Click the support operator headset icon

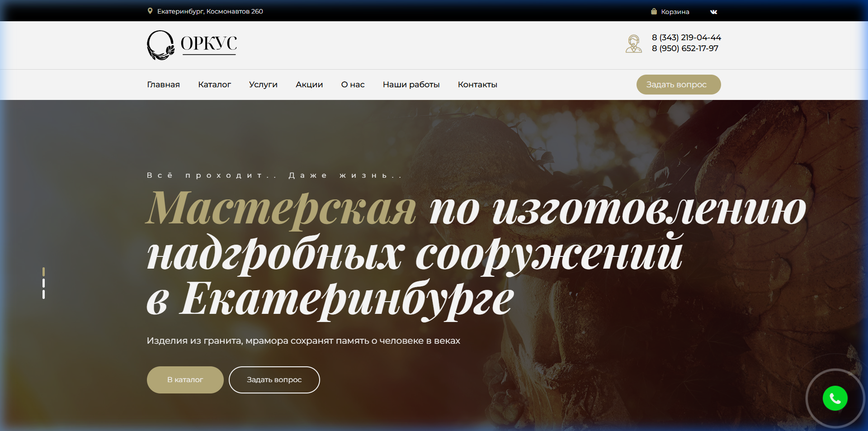point(634,44)
